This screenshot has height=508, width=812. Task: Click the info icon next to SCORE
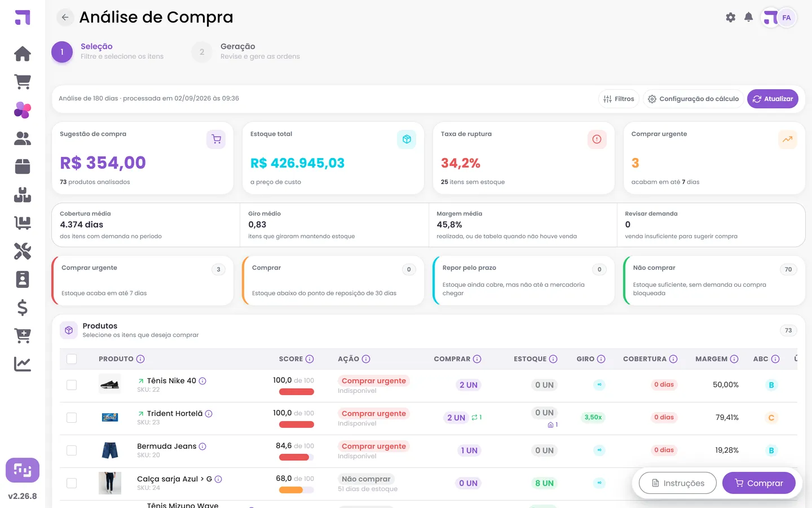pos(310,359)
